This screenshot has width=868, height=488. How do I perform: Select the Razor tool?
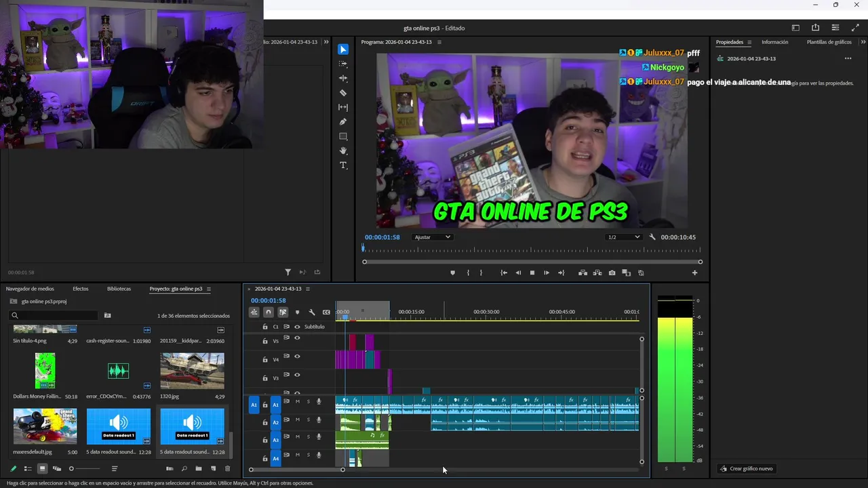pos(343,93)
